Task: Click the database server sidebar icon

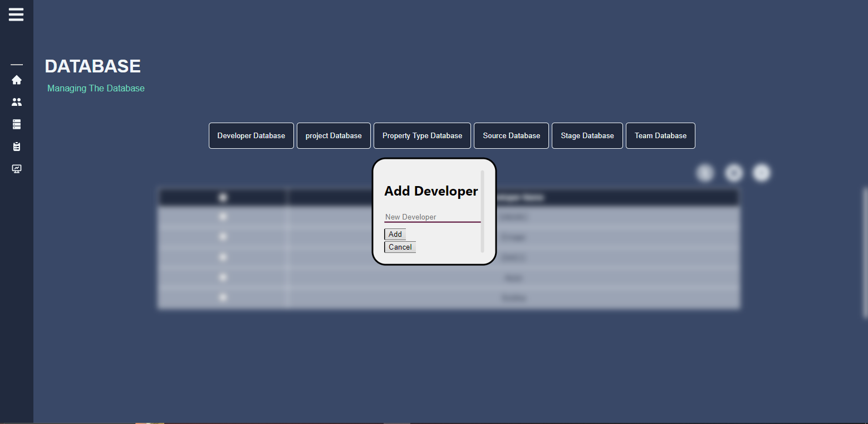Action: pyautogui.click(x=17, y=124)
